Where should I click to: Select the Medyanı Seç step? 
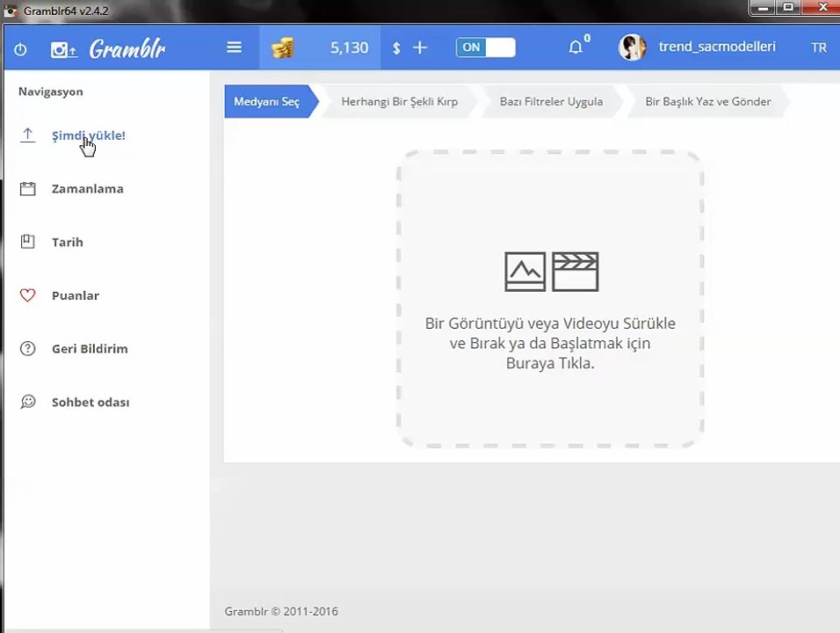click(x=272, y=101)
